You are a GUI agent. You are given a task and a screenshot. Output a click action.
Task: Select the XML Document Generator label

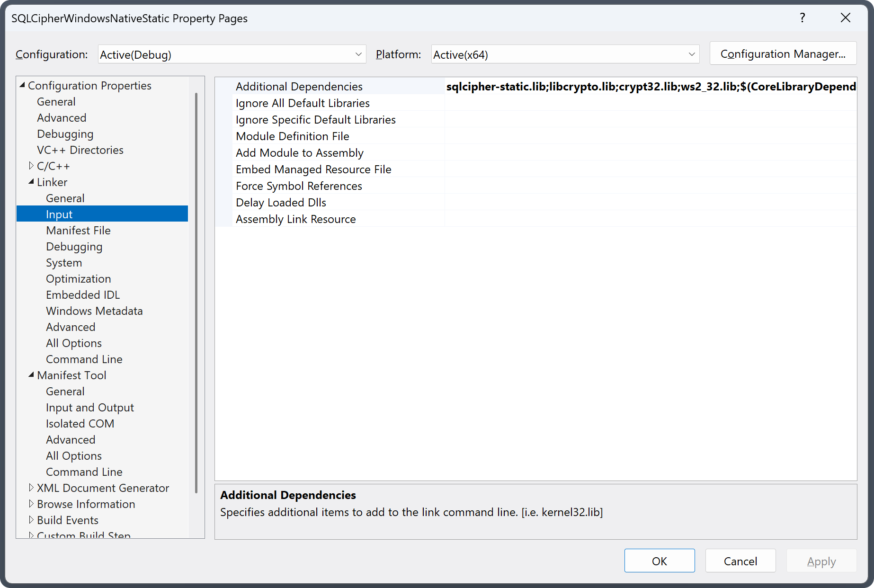pos(103,488)
